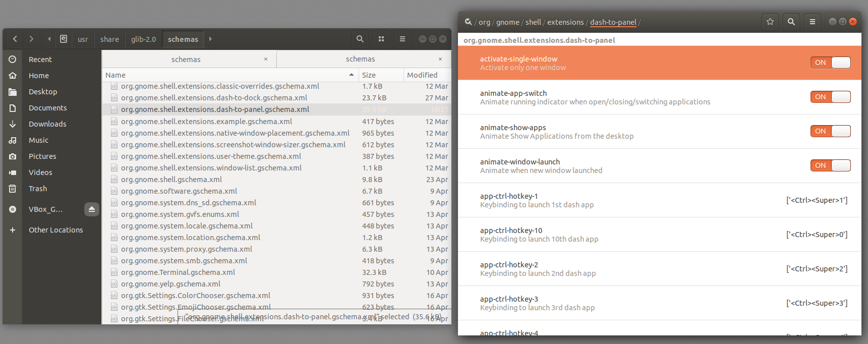Close the second schemas tab

click(x=440, y=60)
